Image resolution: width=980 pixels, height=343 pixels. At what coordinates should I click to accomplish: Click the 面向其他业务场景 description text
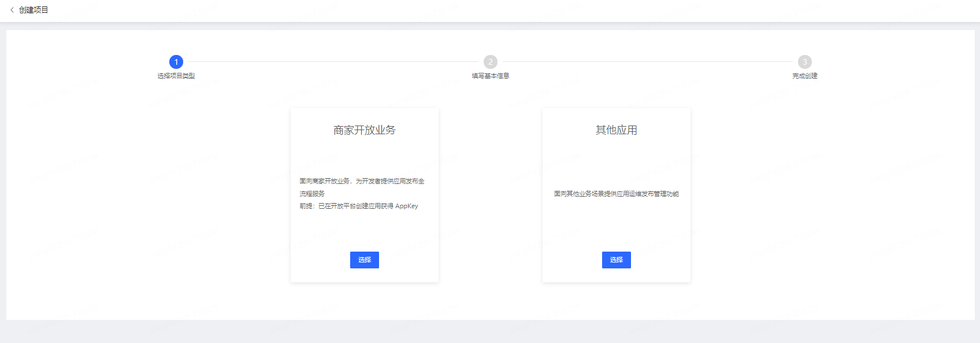(617, 194)
